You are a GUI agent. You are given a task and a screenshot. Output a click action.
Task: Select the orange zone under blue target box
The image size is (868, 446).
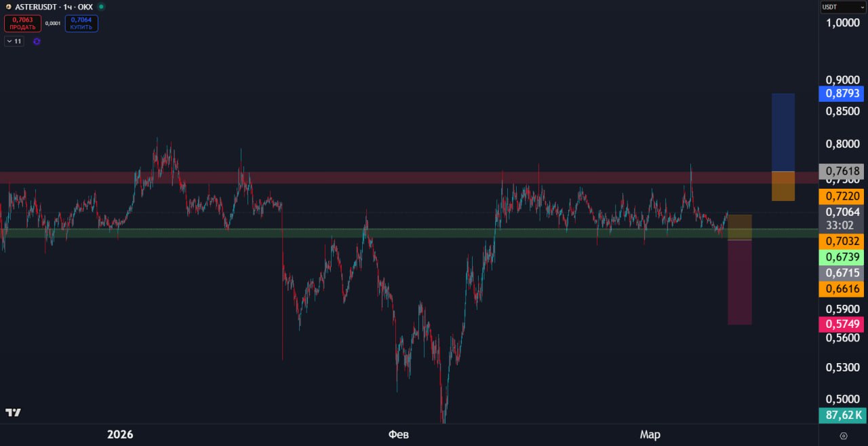[x=783, y=186]
